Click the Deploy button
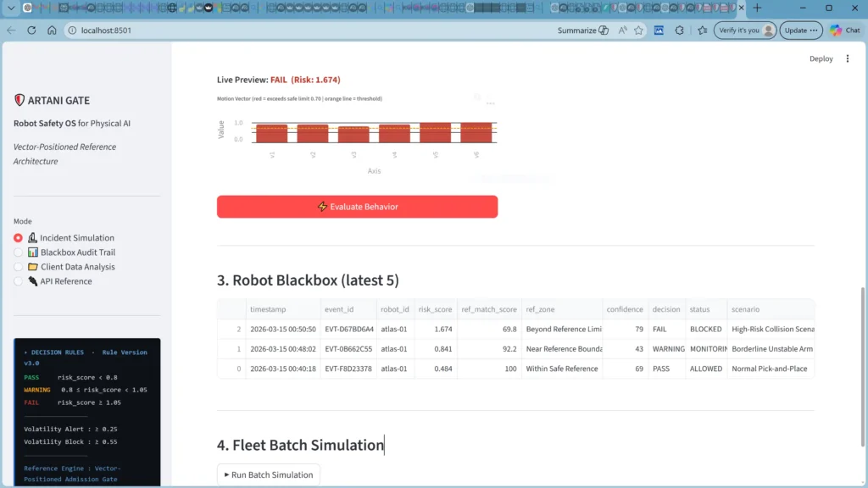868x488 pixels. point(821,59)
